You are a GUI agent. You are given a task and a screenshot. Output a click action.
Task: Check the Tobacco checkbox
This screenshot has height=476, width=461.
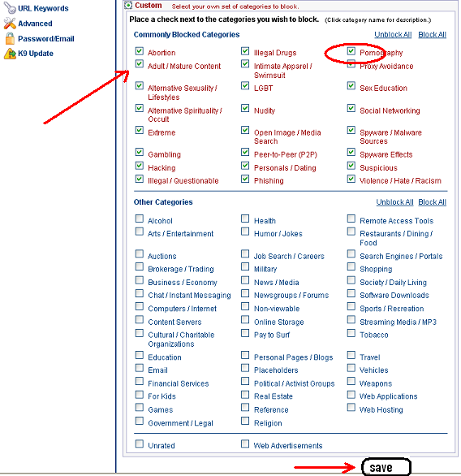(351, 333)
